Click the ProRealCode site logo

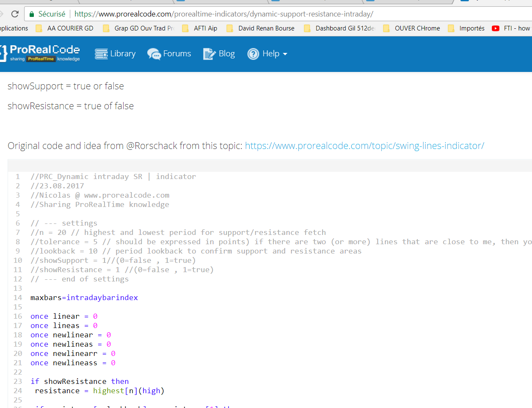(40, 53)
